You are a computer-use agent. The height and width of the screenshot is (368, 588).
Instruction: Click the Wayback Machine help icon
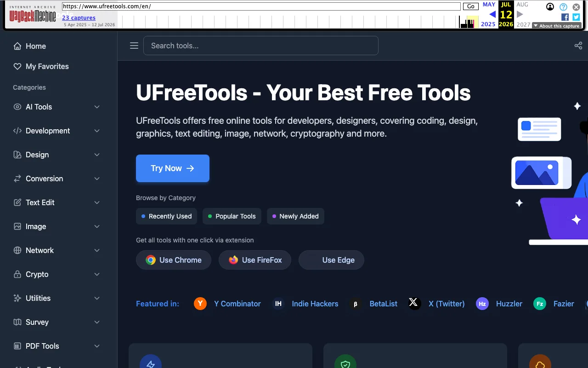[x=563, y=7]
